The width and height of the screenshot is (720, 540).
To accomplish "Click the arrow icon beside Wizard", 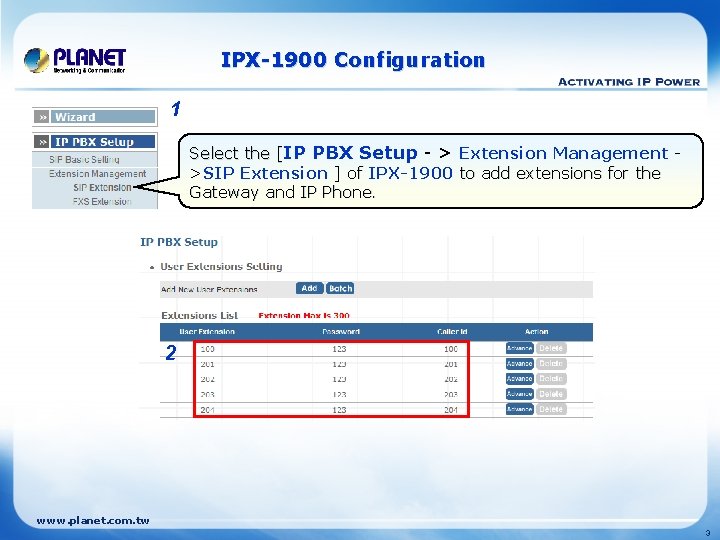I will [x=42, y=117].
